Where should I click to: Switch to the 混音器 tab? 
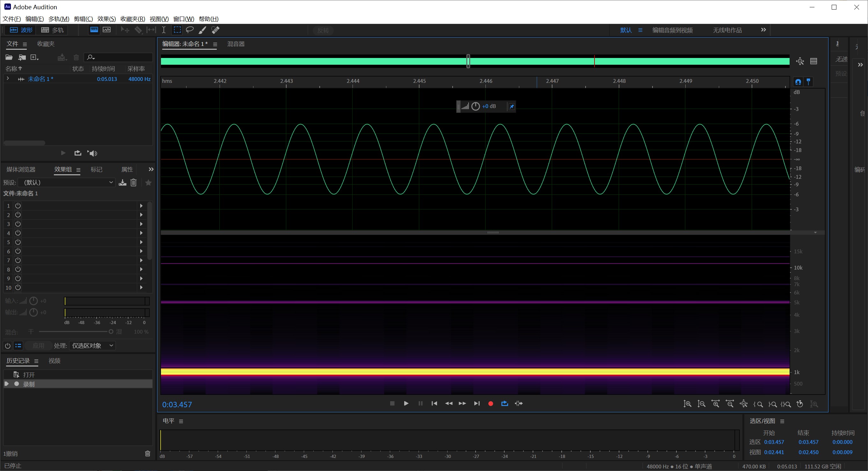236,44
